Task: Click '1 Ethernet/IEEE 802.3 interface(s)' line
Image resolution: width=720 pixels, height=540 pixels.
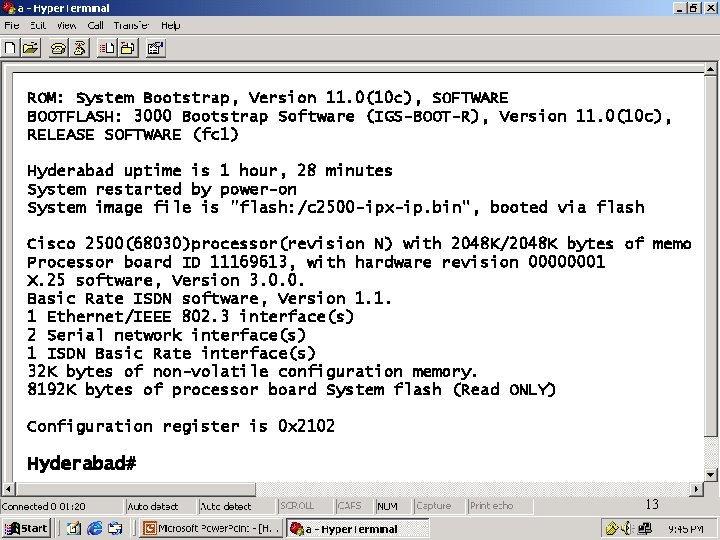Action: (x=191, y=317)
